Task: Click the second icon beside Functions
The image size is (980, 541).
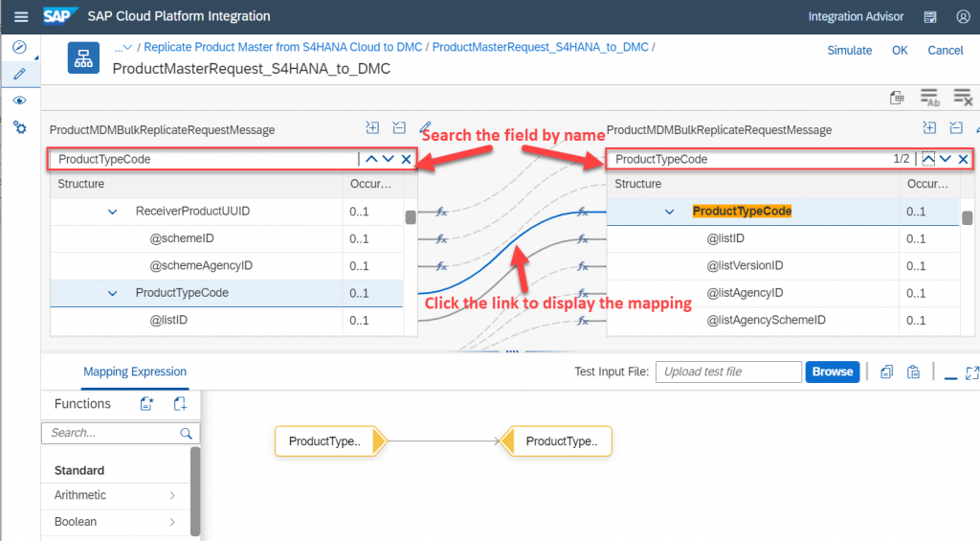Action: 180,404
